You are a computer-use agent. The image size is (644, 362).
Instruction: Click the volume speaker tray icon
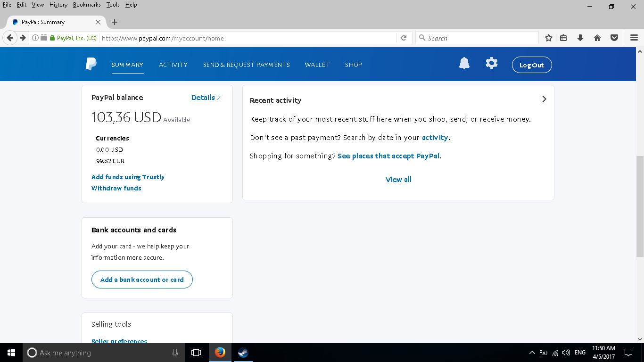click(566, 353)
